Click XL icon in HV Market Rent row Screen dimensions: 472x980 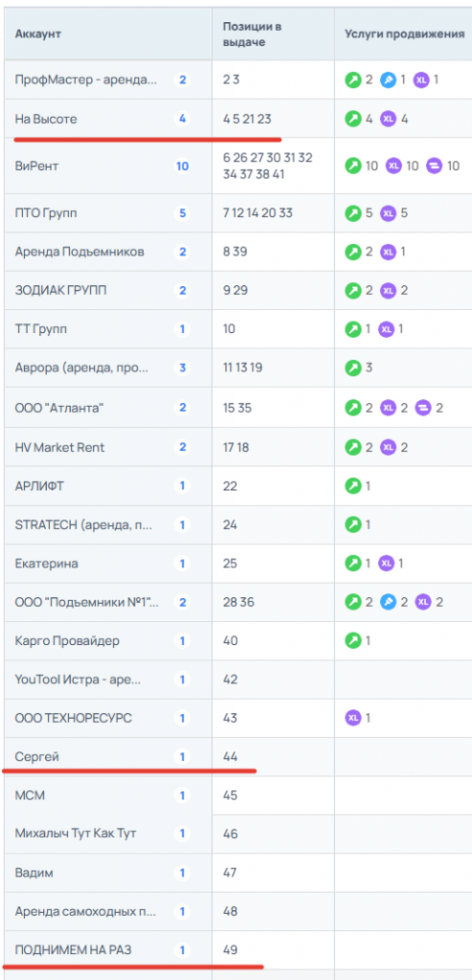389,447
